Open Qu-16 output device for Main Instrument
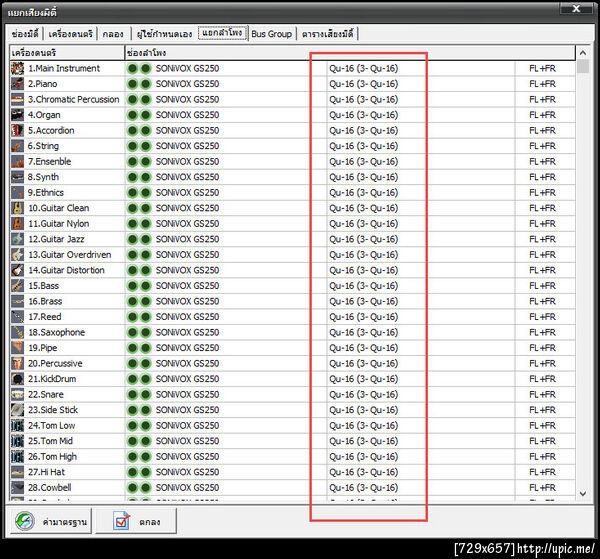 (x=364, y=68)
